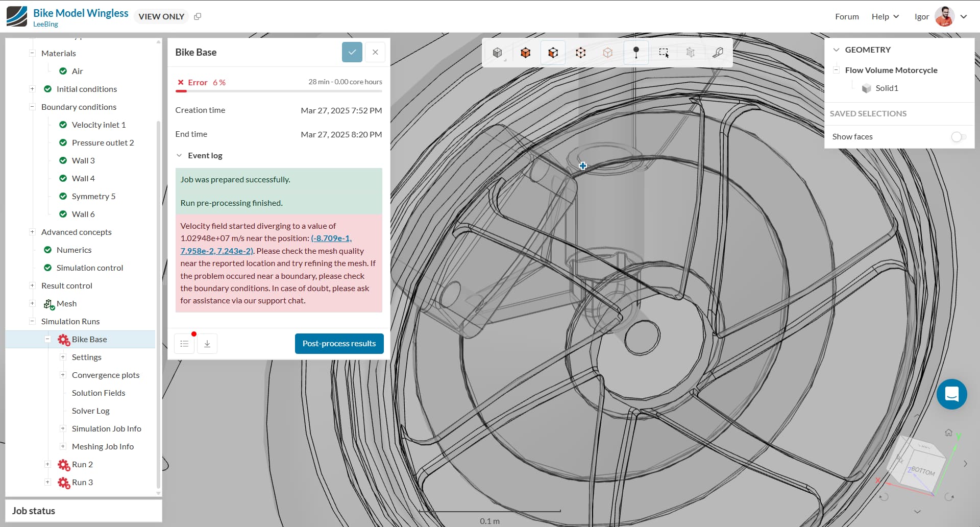
Task: Select Pressure outlet 2 boundary condition
Action: 103,142
